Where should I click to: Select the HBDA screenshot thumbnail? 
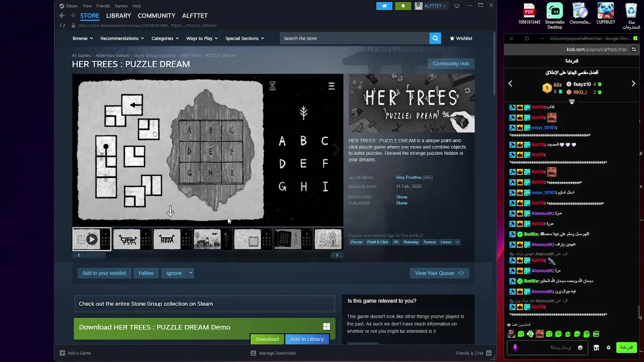click(x=167, y=239)
